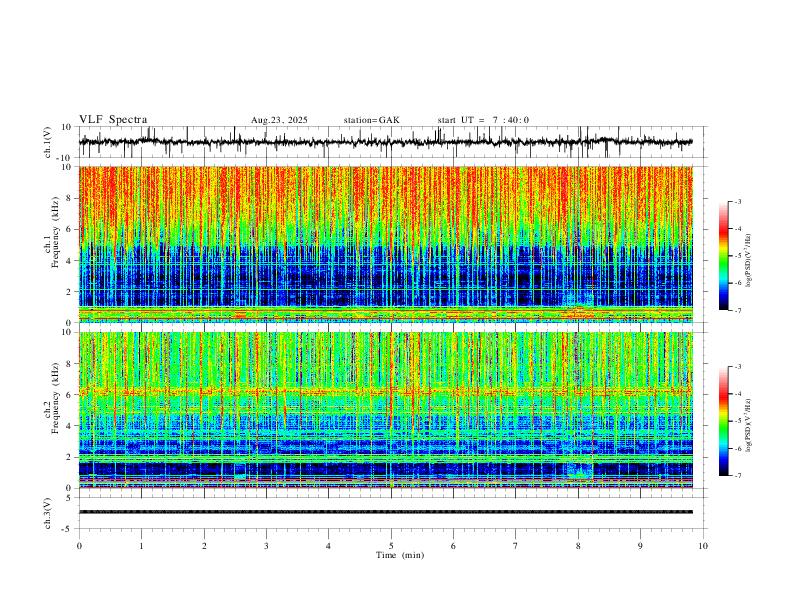Click time axis tick label '8'

pos(578,546)
